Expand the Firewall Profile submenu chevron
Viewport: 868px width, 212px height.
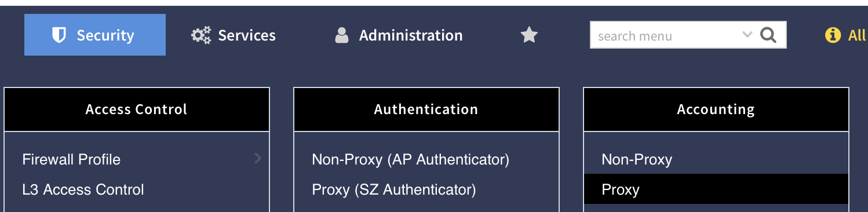(x=258, y=158)
